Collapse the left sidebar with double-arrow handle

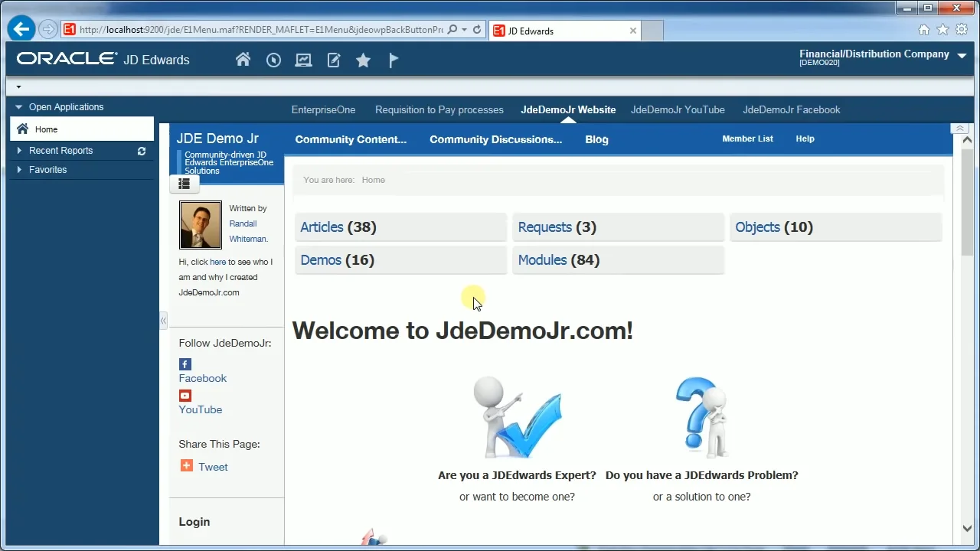163,321
